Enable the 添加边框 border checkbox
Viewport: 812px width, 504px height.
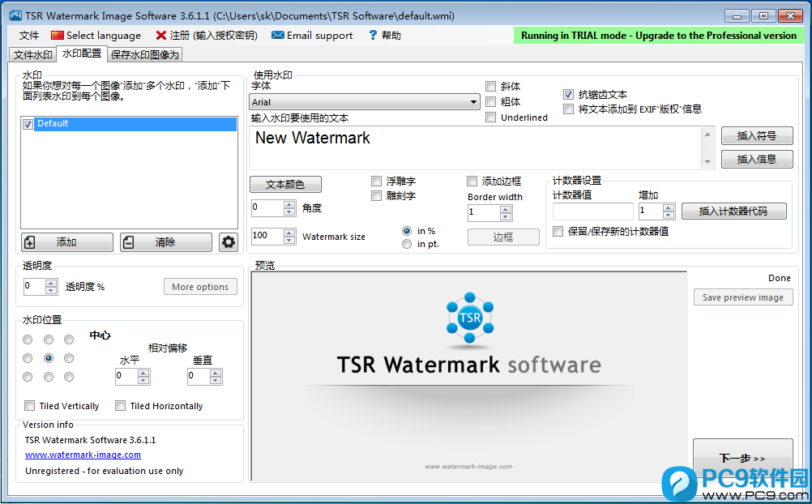coord(472,182)
